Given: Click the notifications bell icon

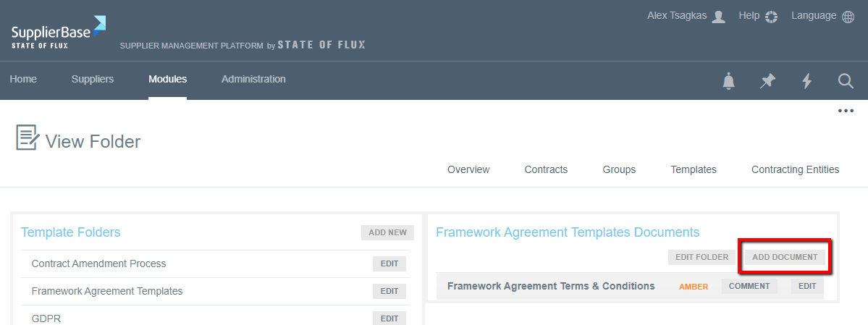Looking at the screenshot, I should [728, 81].
